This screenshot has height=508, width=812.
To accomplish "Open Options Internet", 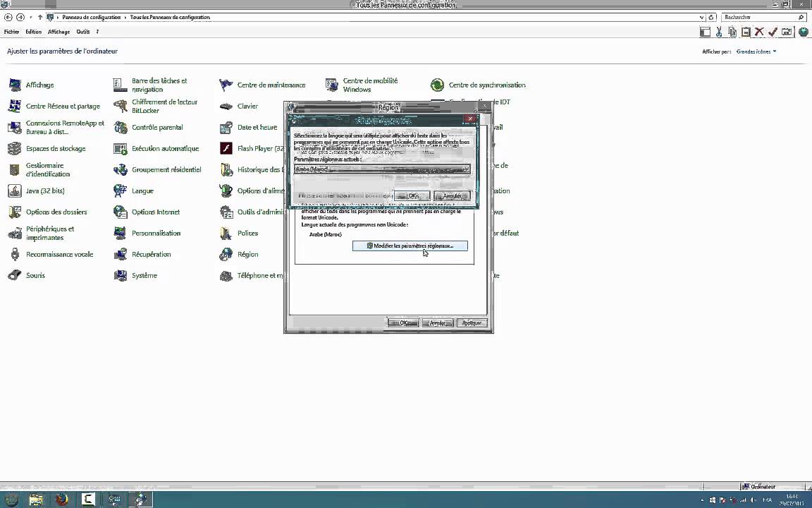I will [x=147, y=212].
